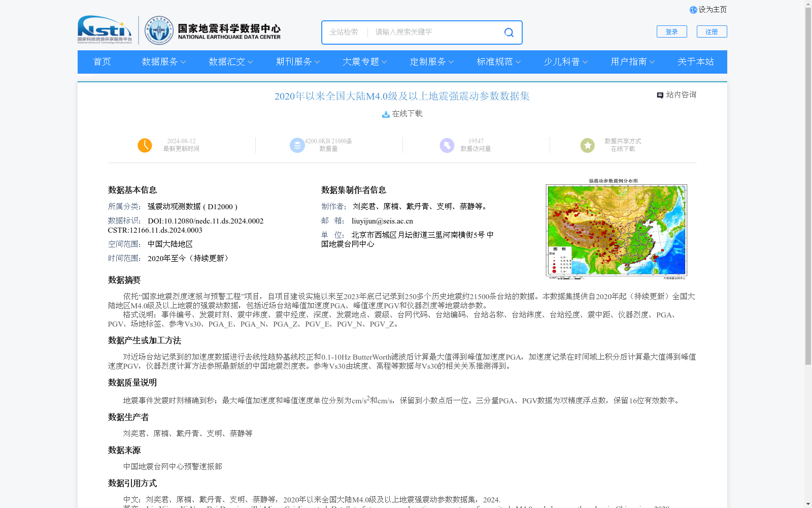Click the site consultation chat icon
This screenshot has height=508, width=812.
coord(660,96)
